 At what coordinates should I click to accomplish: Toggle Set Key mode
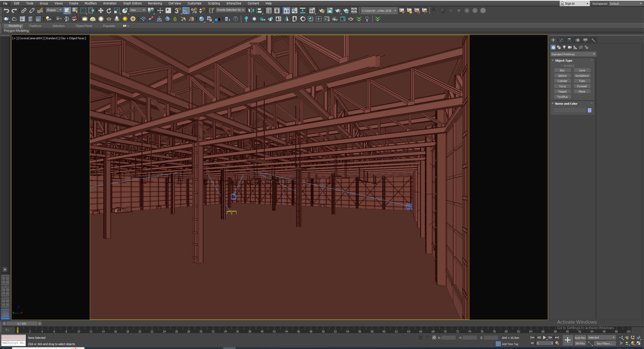pyautogui.click(x=580, y=343)
